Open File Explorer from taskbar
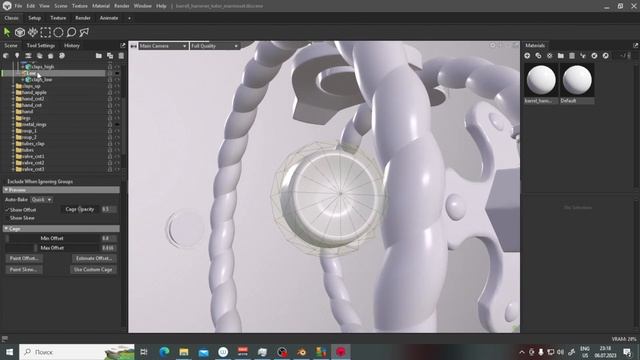This screenshot has height=360, width=640. (184, 352)
